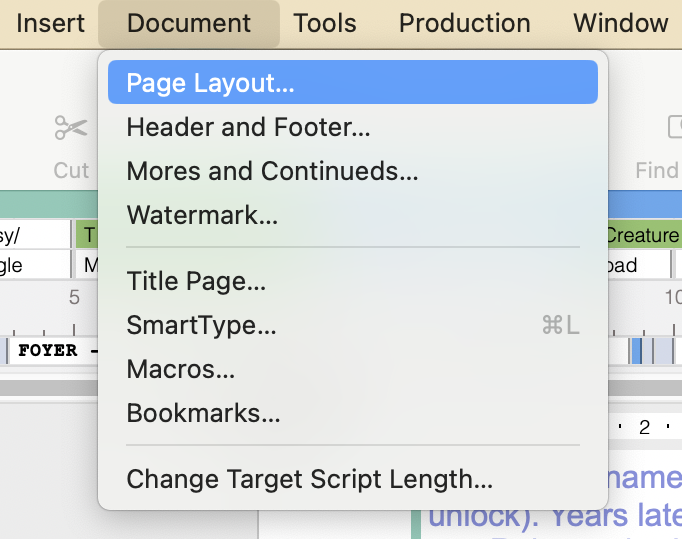Image resolution: width=682 pixels, height=539 pixels.
Task: Select Header and Footer menu item
Action: coord(248,127)
